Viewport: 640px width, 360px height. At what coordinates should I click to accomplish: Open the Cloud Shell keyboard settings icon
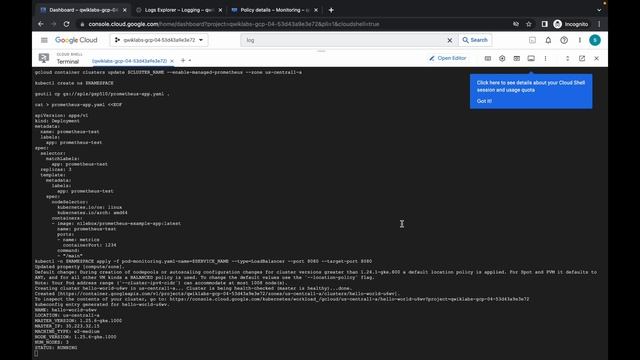[488, 58]
